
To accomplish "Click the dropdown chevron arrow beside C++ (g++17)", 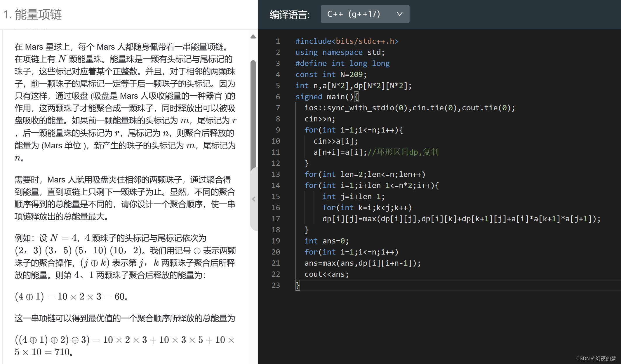I will 400,14.
